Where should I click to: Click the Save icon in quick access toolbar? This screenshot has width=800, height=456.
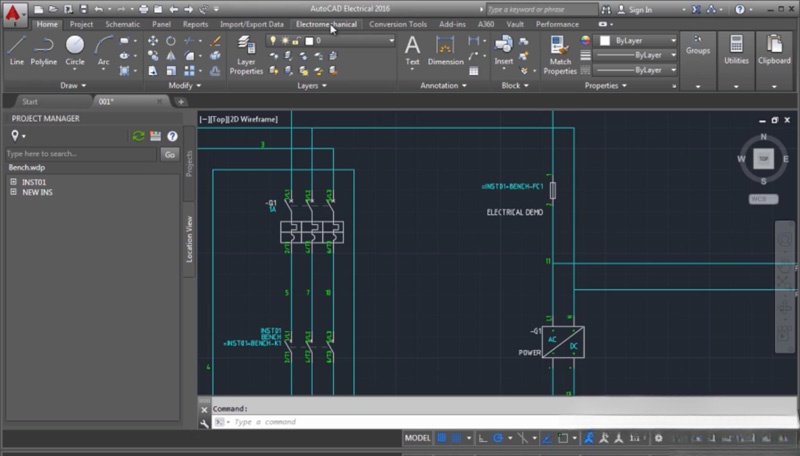pyautogui.click(x=84, y=9)
